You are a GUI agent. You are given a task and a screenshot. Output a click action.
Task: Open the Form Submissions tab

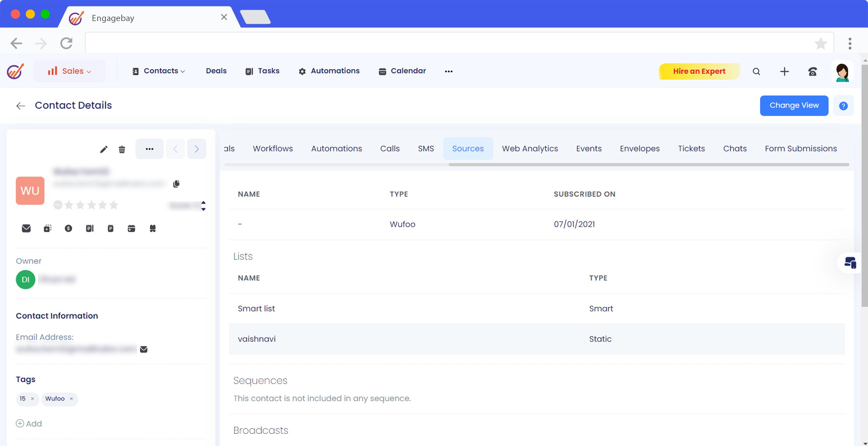(x=801, y=149)
